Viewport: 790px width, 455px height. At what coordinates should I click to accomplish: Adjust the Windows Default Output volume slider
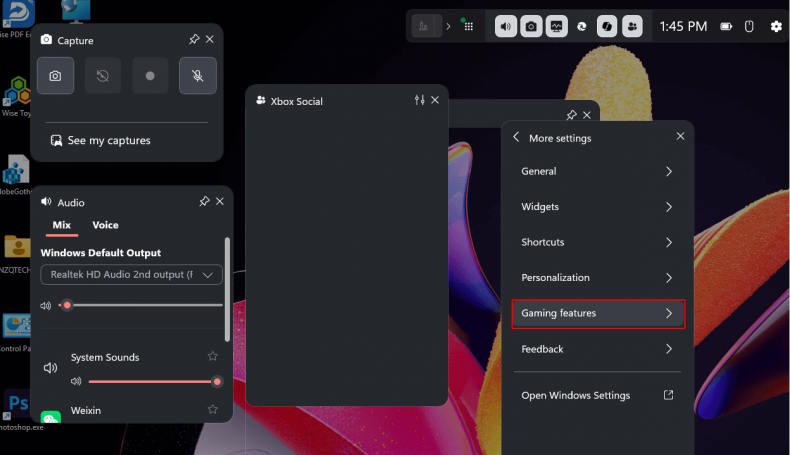[141, 305]
